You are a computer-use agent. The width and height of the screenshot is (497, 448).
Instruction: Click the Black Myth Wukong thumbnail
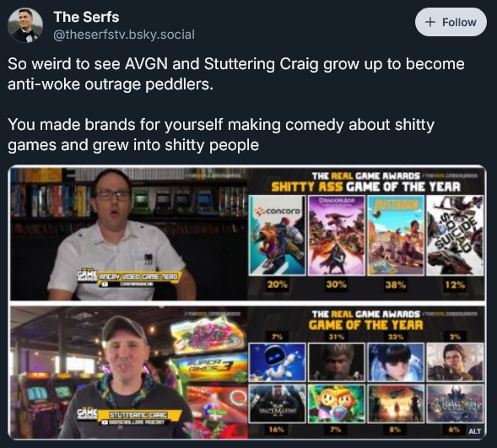click(337, 363)
